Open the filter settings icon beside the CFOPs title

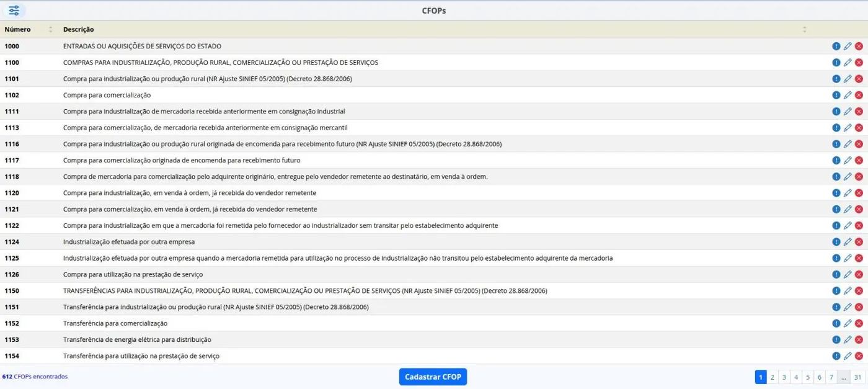click(14, 11)
